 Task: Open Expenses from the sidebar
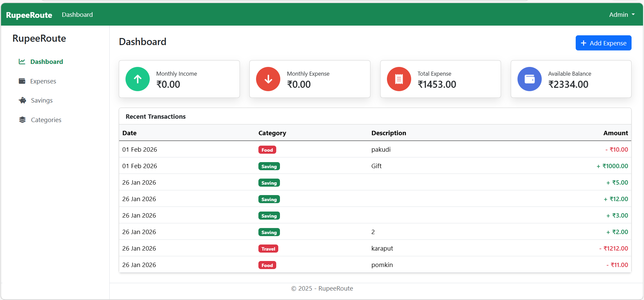pos(43,81)
